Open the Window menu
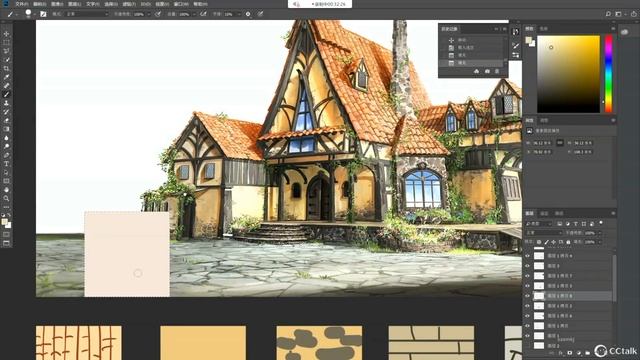Screen dimensions: 640x360 click(x=181, y=4)
